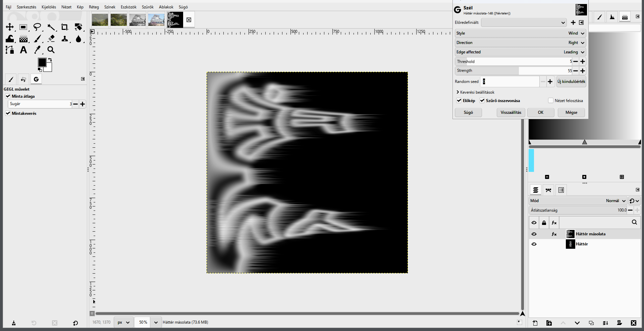
Task: Select the Crop tool
Action: pyautogui.click(x=64, y=27)
